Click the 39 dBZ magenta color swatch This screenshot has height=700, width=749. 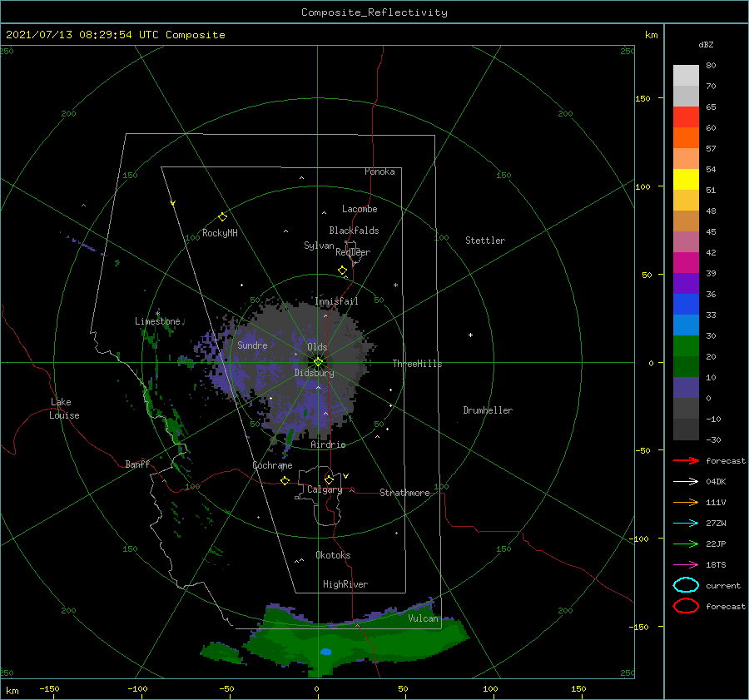click(686, 262)
